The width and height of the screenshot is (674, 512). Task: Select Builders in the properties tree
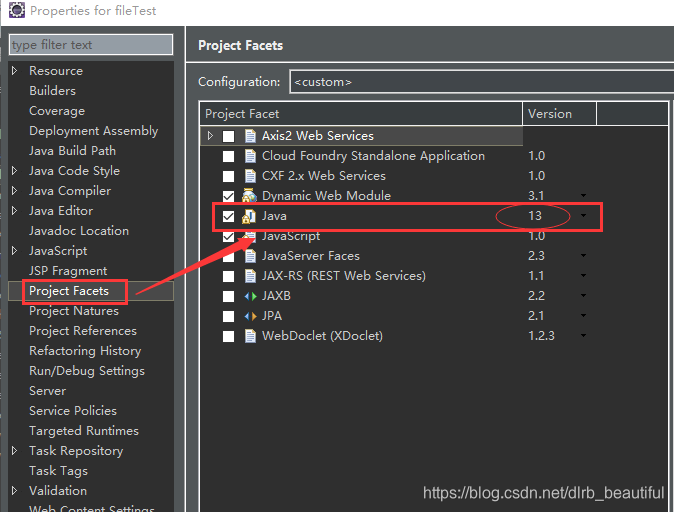pos(52,91)
